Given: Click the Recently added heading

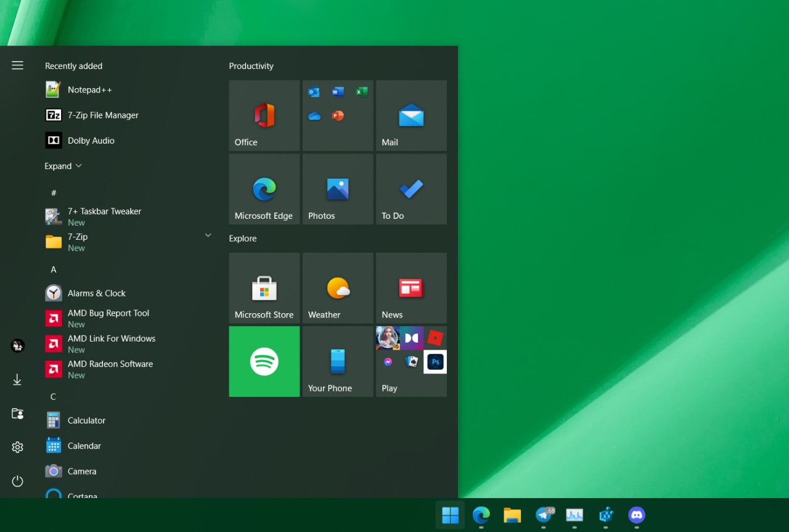Looking at the screenshot, I should [73, 66].
